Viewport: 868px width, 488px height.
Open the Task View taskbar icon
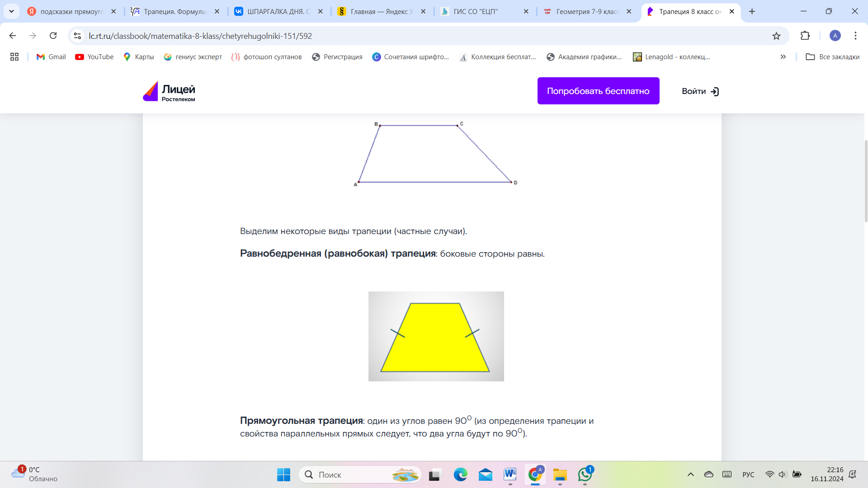(x=434, y=474)
